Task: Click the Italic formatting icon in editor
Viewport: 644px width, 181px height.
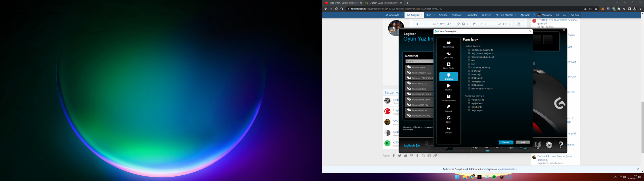Action: click(422, 24)
